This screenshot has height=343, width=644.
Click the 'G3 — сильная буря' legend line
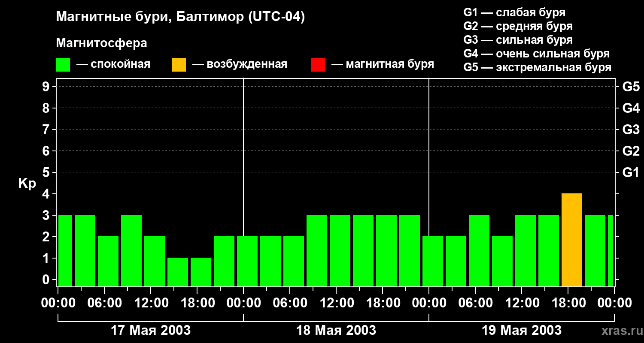coord(518,40)
